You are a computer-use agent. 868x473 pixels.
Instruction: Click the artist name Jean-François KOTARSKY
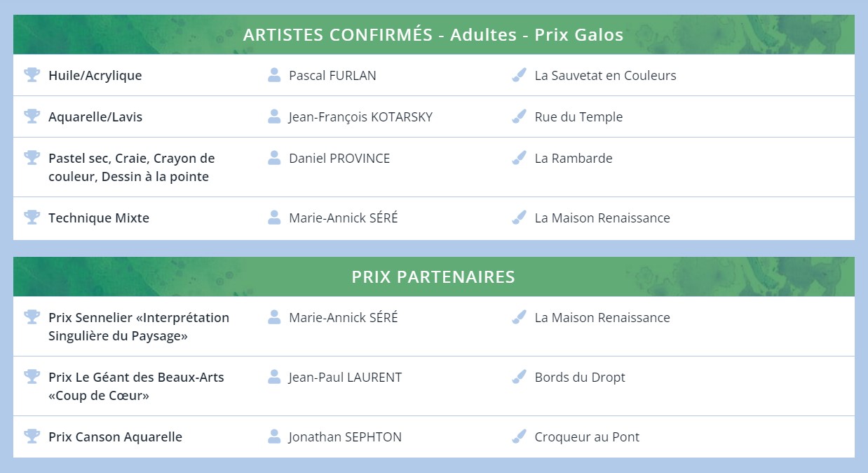360,117
